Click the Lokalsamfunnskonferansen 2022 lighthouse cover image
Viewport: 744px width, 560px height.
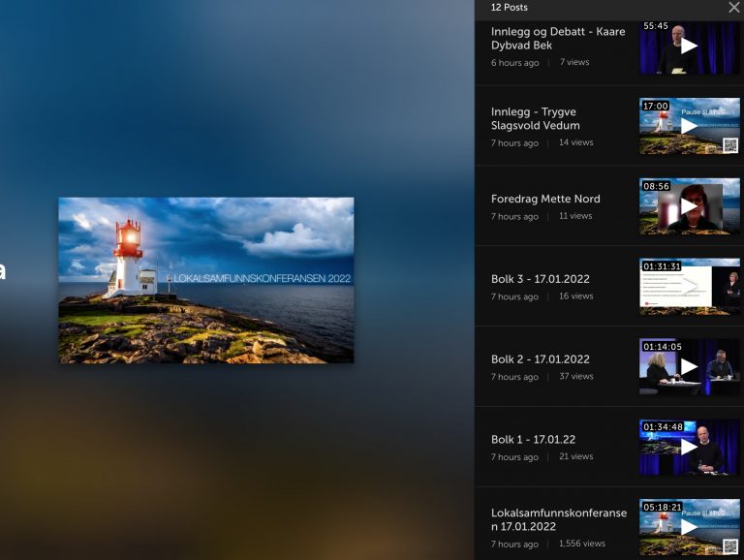click(206, 280)
